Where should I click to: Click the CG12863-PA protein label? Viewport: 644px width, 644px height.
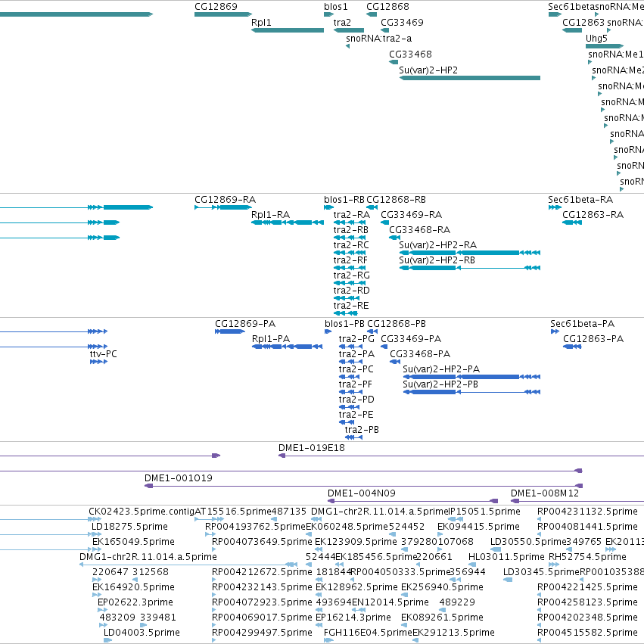[x=593, y=339]
